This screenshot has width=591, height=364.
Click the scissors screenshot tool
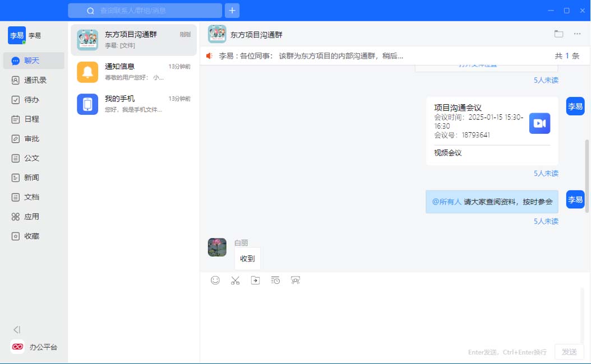point(235,281)
